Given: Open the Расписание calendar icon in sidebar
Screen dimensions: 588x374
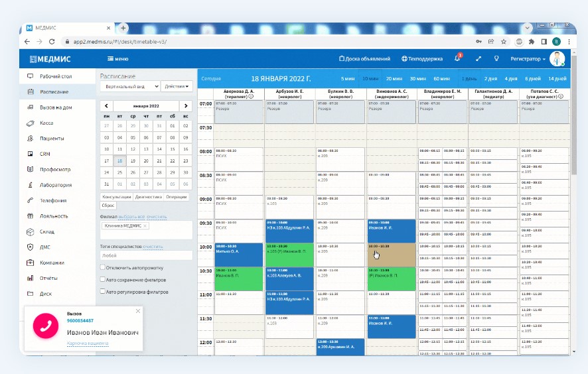Looking at the screenshot, I should click(x=31, y=92).
